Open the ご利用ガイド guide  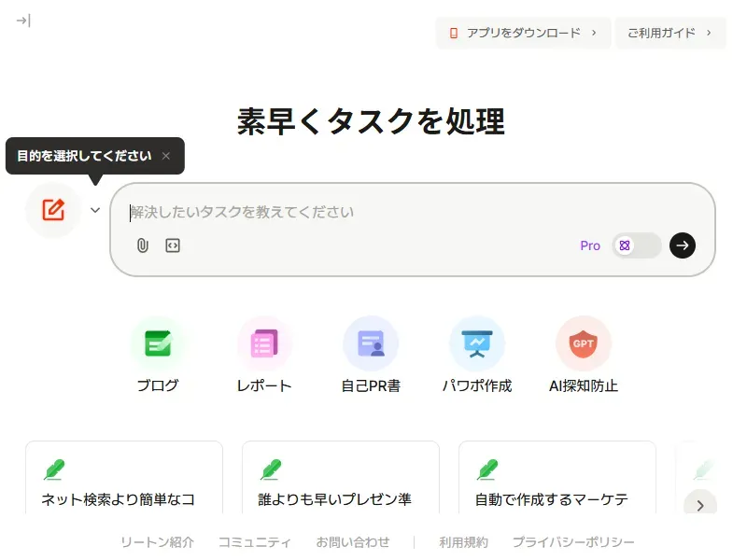[669, 33]
